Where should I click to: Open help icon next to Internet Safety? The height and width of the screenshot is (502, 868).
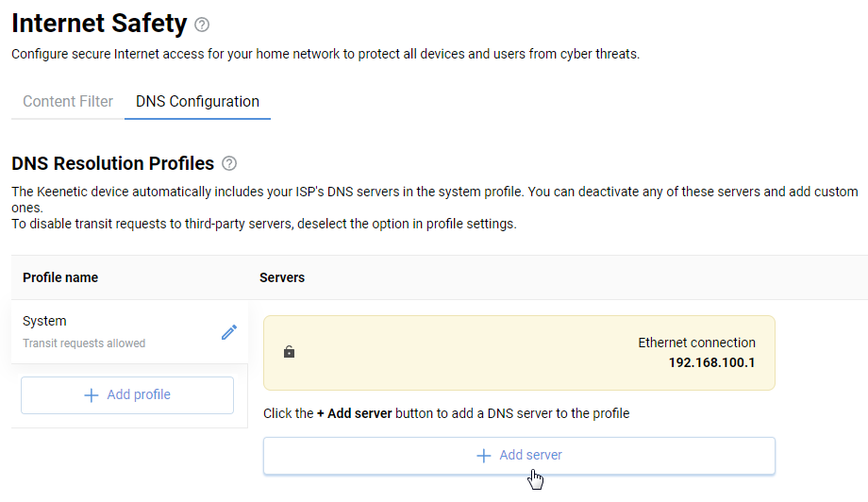202,25
